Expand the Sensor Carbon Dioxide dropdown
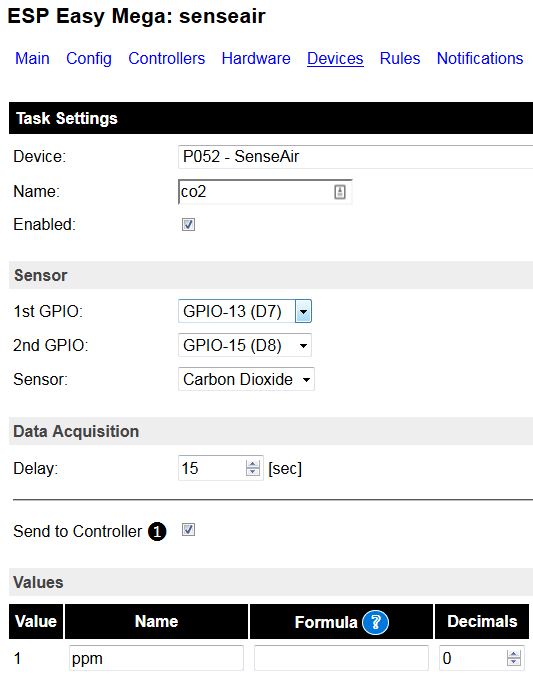 click(246, 379)
